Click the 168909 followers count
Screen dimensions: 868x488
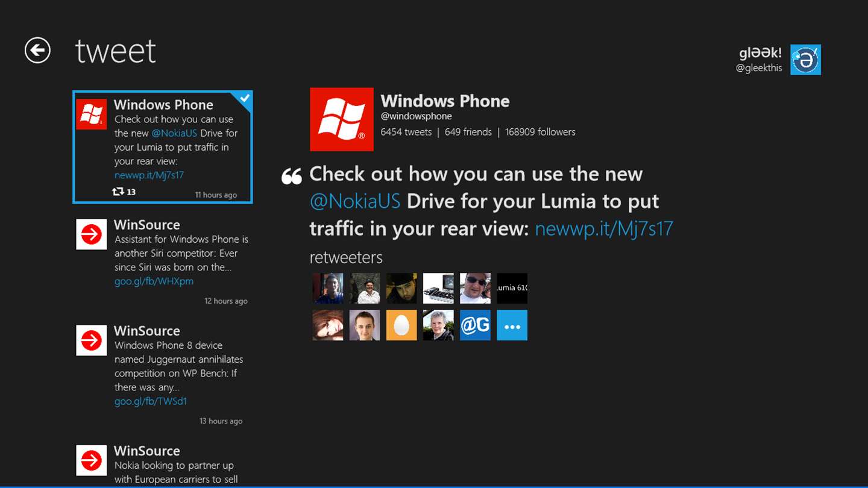click(540, 132)
